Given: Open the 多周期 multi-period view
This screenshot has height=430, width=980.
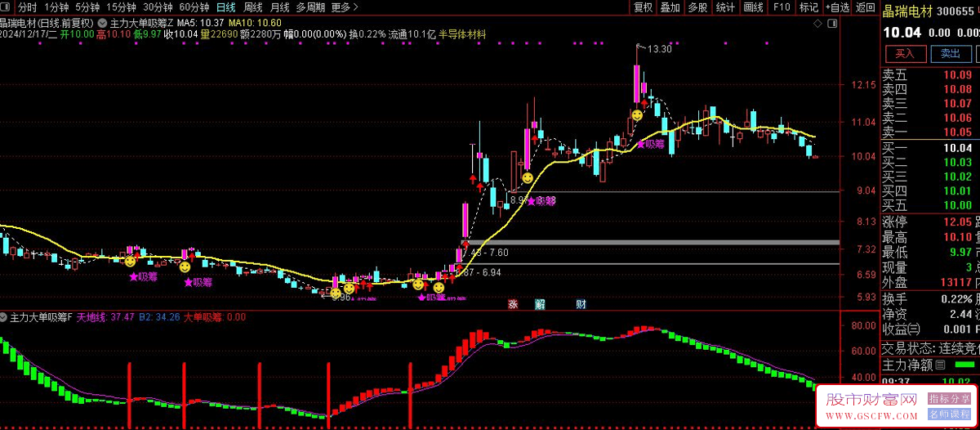Looking at the screenshot, I should (x=310, y=7).
